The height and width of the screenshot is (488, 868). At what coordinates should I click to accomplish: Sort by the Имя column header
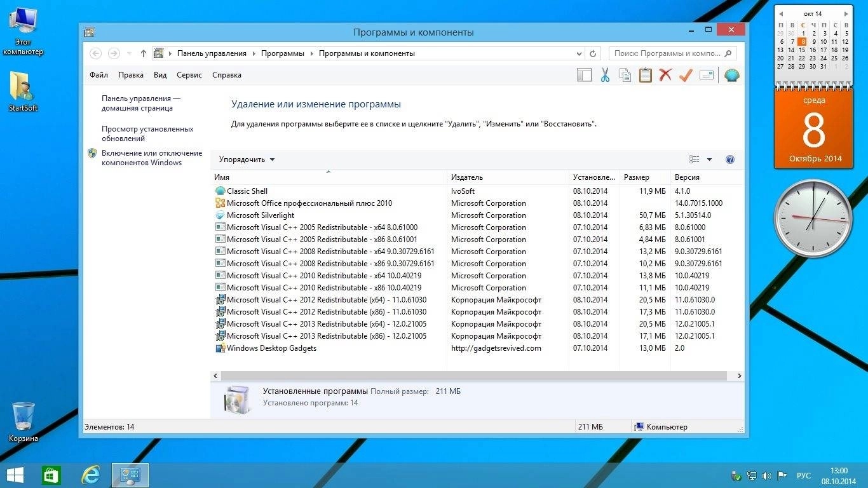coord(328,177)
